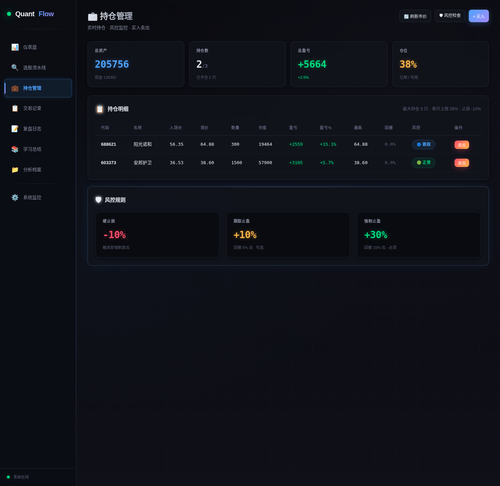Click profit percent +5.7%
Screen dimensions: 500x486
327,163
